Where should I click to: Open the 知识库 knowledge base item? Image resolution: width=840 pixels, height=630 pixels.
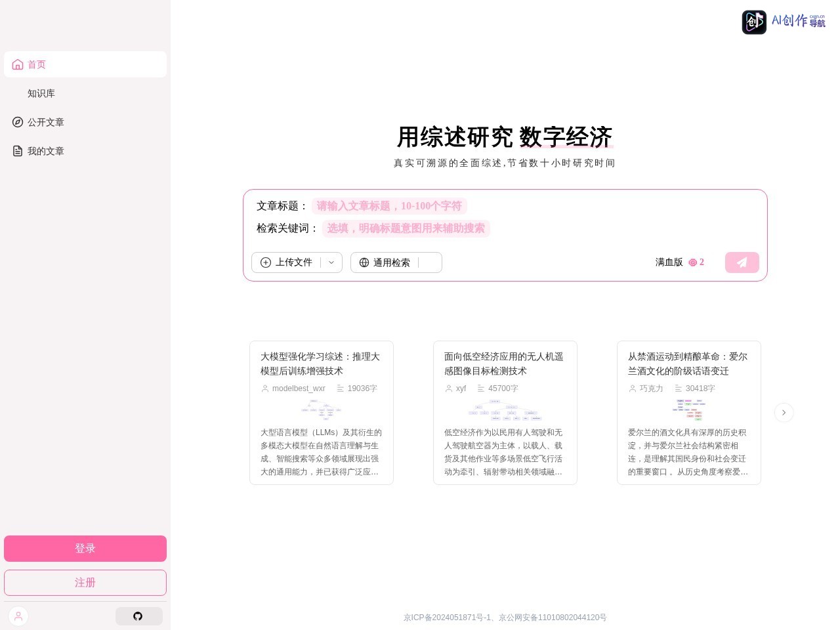click(x=85, y=93)
